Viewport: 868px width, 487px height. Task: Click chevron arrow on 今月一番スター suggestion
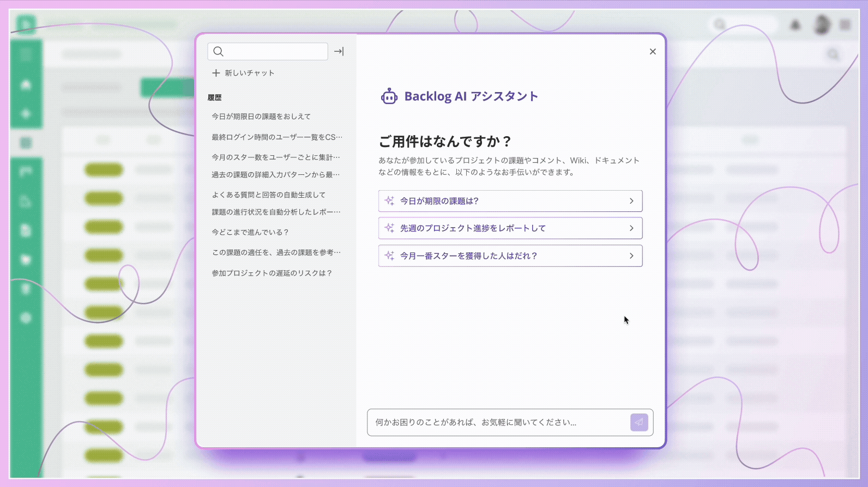pos(631,256)
